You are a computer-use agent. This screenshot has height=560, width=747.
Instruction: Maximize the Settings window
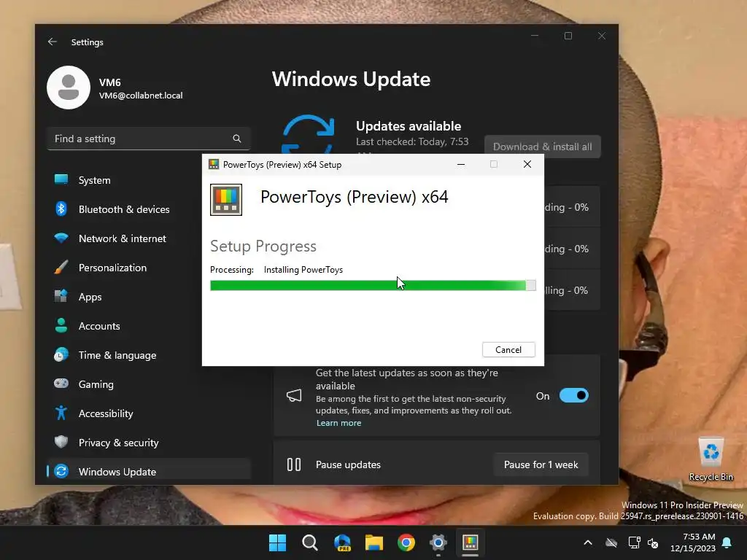[x=568, y=36]
